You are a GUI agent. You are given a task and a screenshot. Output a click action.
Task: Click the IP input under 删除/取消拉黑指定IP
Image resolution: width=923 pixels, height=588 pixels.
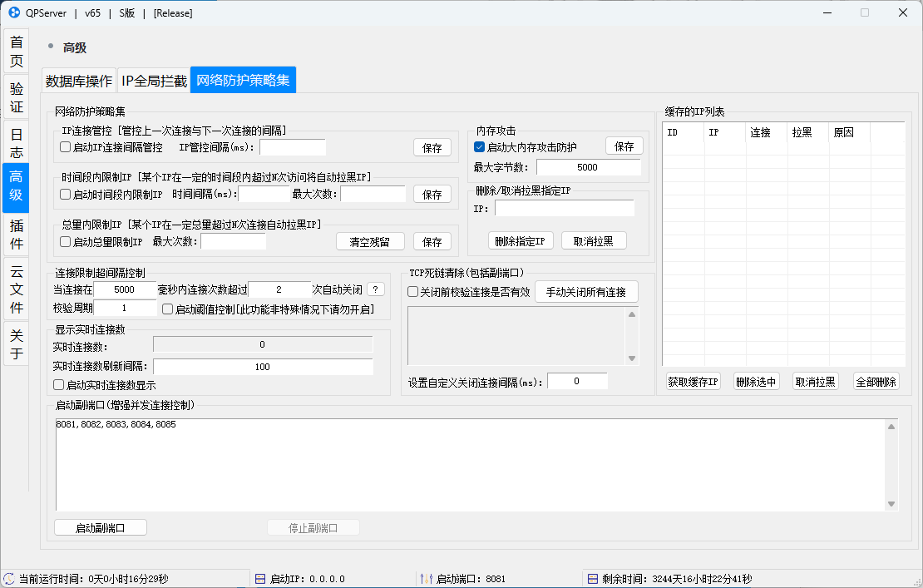(x=565, y=207)
